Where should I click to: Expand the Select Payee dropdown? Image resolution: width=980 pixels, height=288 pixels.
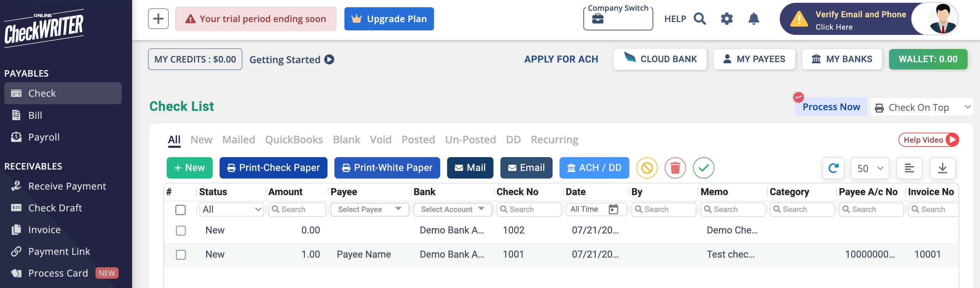(369, 209)
